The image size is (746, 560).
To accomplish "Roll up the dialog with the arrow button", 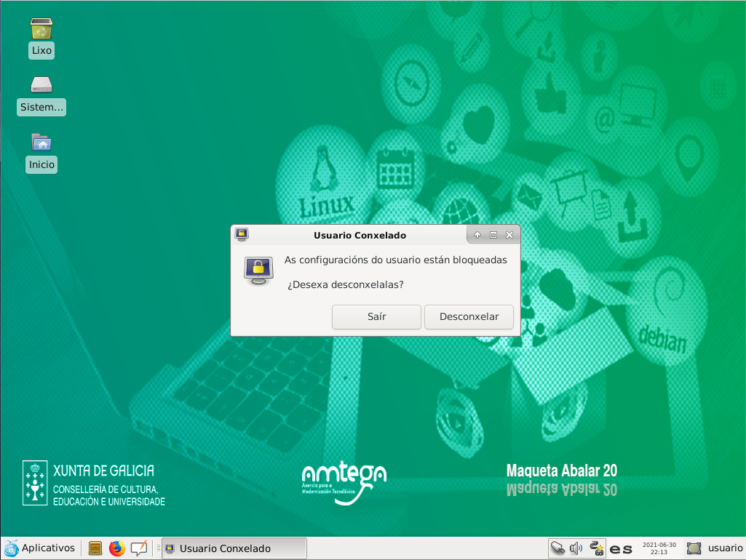I will (477, 235).
